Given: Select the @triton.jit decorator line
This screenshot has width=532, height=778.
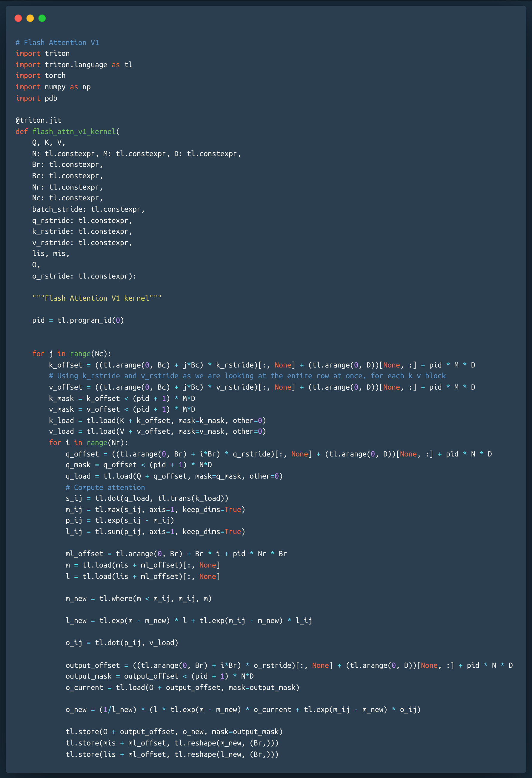Looking at the screenshot, I should click(x=38, y=120).
